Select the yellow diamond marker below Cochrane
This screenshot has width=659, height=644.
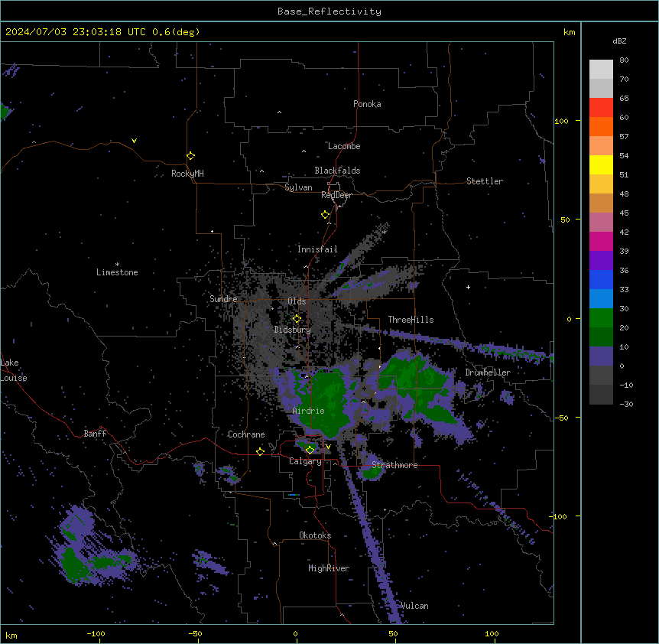click(x=260, y=451)
